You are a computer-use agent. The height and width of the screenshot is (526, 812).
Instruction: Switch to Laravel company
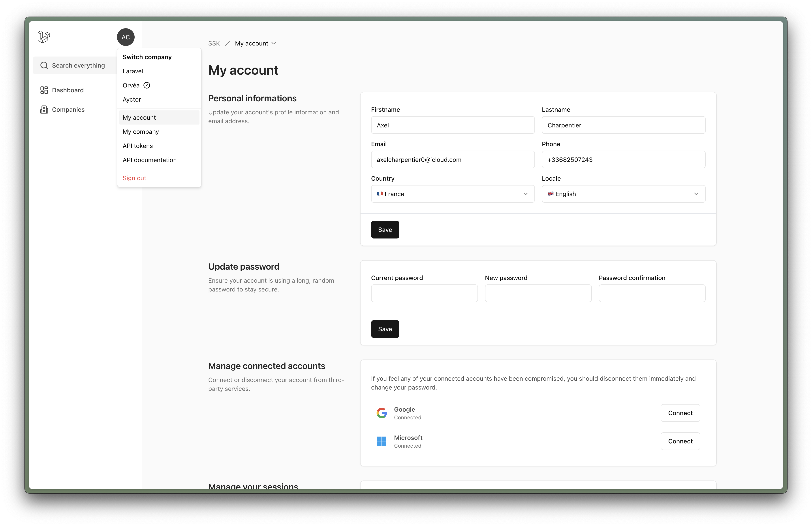(159, 71)
